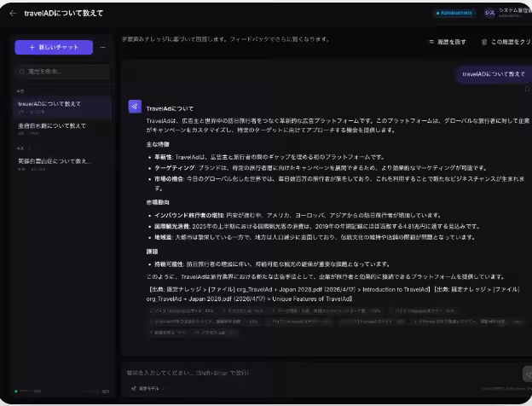The width and height of the screenshot is (532, 406).
Task: Click the magnifier icon in history search
Action: (x=22, y=72)
